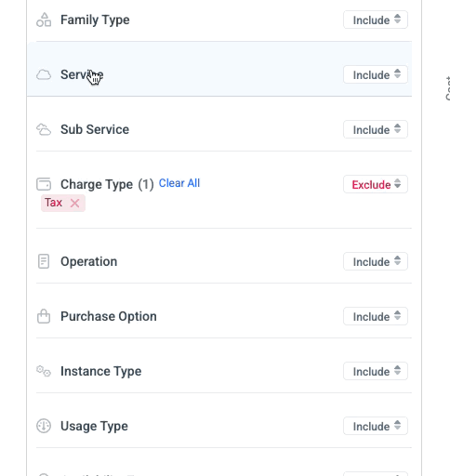Click the Charge Type wallet icon
Viewport: 450px width, 476px height.
[44, 184]
